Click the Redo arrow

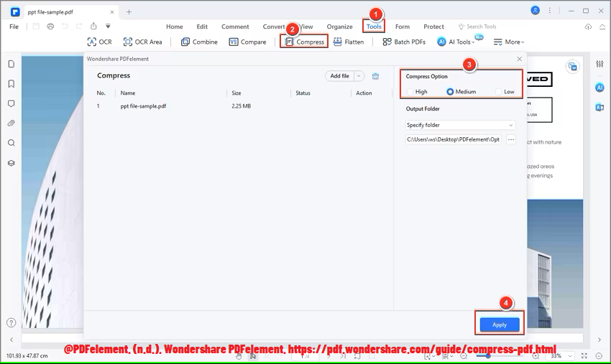(x=79, y=27)
